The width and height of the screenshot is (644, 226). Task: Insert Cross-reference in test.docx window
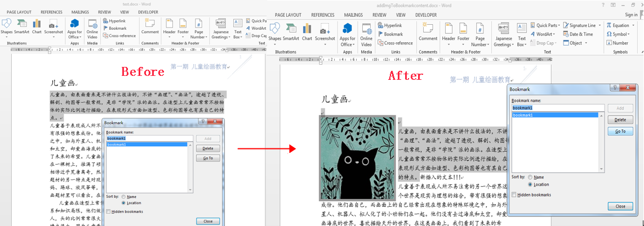[x=119, y=35]
